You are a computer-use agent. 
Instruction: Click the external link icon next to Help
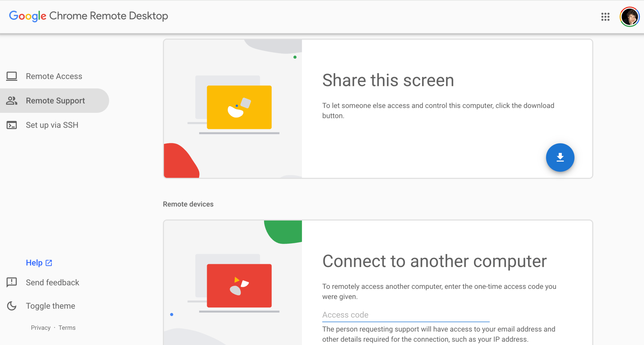(x=48, y=263)
